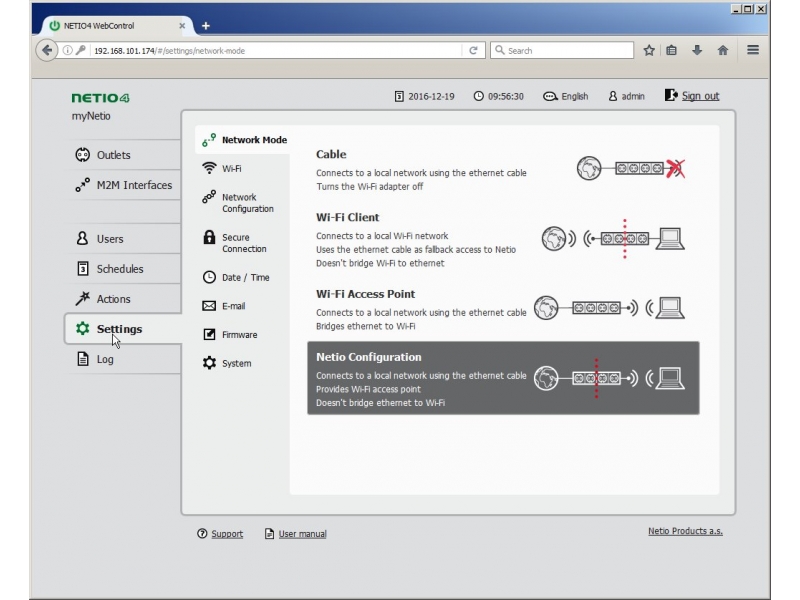Open the English language selector
The height and width of the screenshot is (600, 800).
[565, 96]
